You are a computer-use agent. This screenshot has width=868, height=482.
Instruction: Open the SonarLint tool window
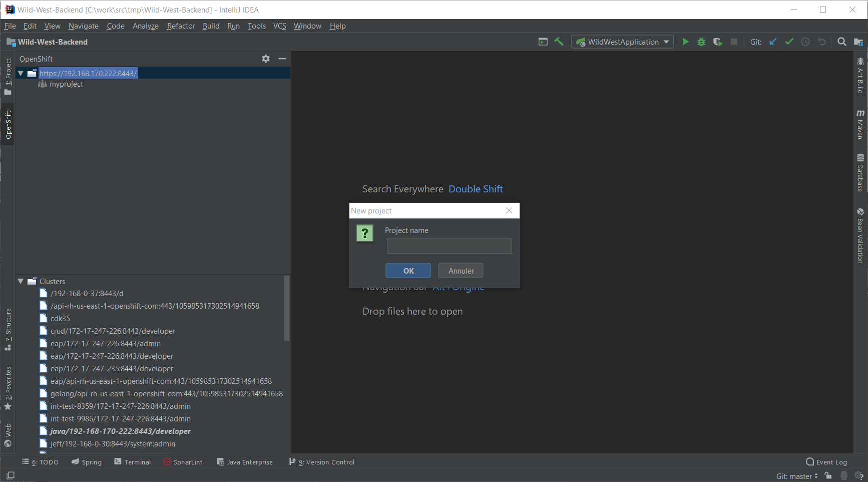coord(183,462)
